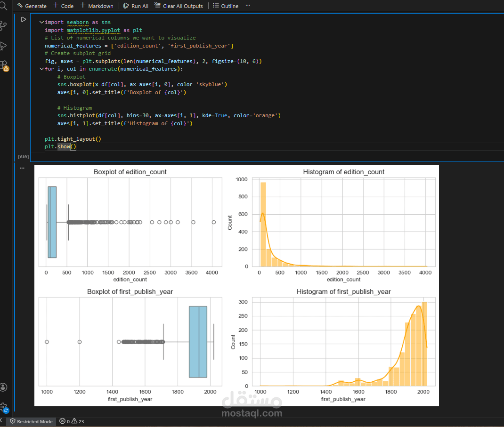Open the Search view in activity bar
This screenshot has height=427, width=504.
(4, 6)
